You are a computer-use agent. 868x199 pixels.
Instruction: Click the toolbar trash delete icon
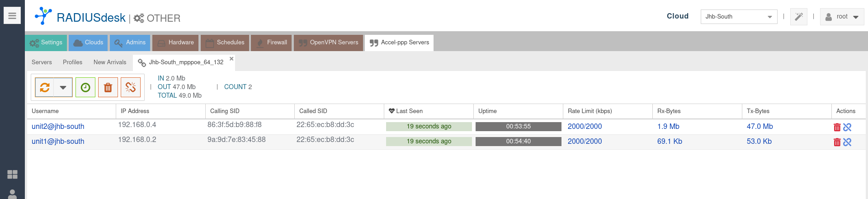coord(108,87)
